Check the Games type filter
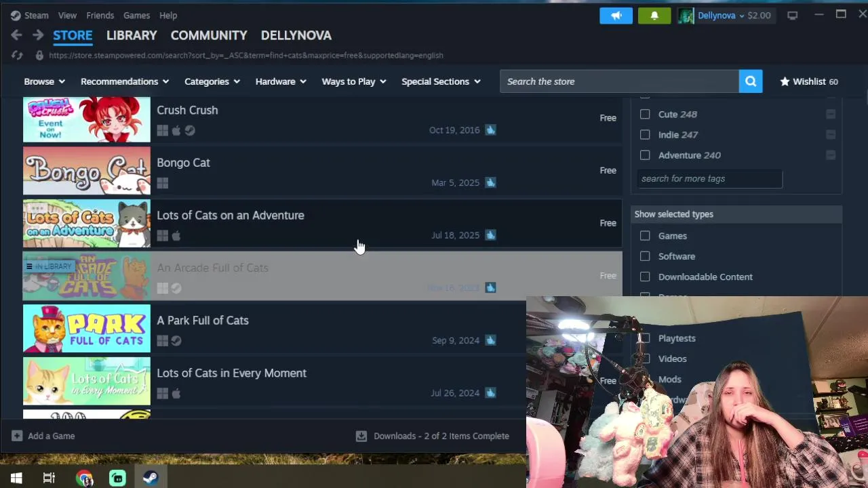The height and width of the screenshot is (488, 868). coord(645,236)
